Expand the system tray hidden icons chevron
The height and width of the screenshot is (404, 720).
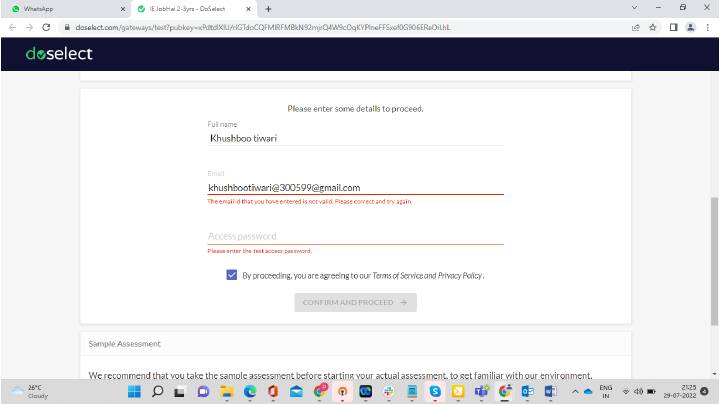coord(583,391)
